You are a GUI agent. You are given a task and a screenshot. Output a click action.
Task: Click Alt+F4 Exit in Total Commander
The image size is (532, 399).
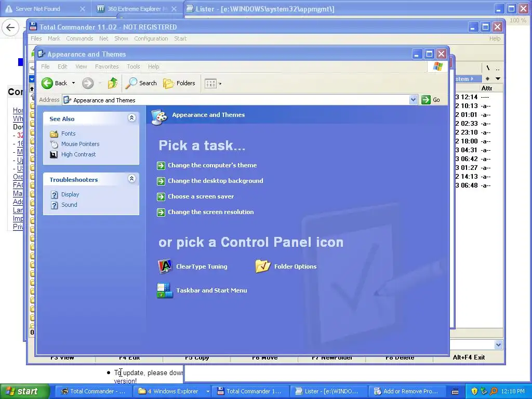pyautogui.click(x=469, y=357)
